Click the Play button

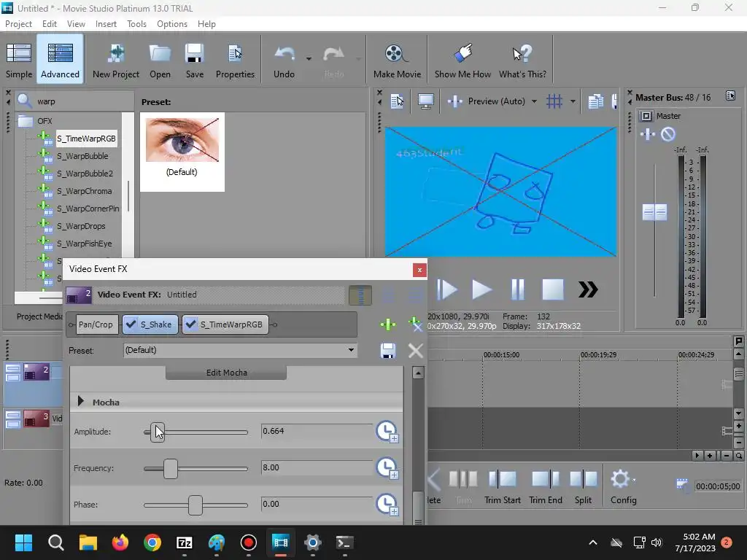click(481, 289)
